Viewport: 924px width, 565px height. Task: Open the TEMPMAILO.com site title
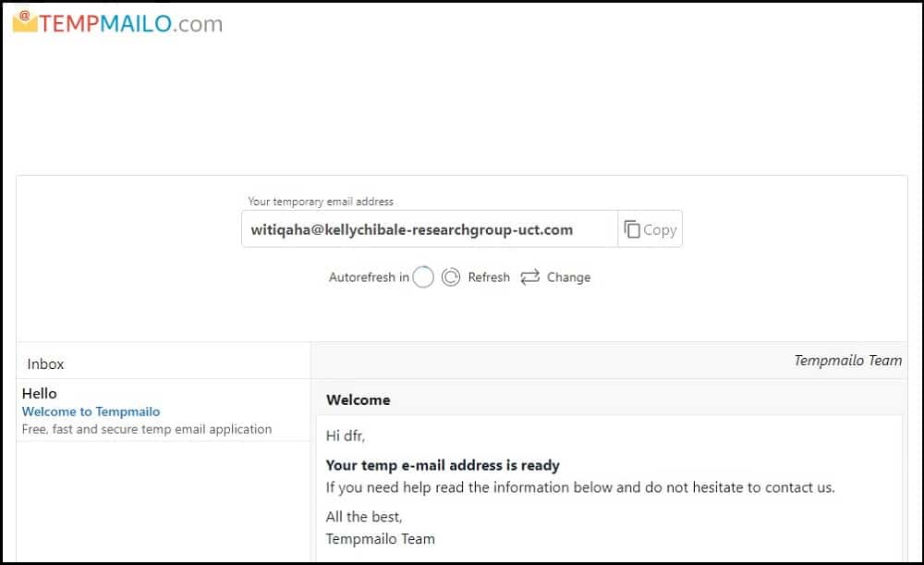131,24
